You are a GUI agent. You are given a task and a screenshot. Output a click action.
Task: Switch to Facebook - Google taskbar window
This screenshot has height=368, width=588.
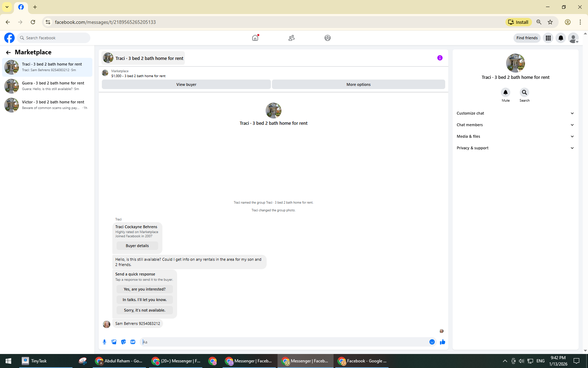[x=362, y=361]
